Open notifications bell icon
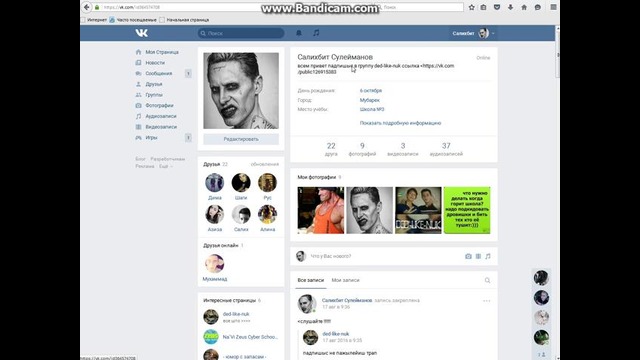The width and height of the screenshot is (640, 360). click(x=299, y=33)
